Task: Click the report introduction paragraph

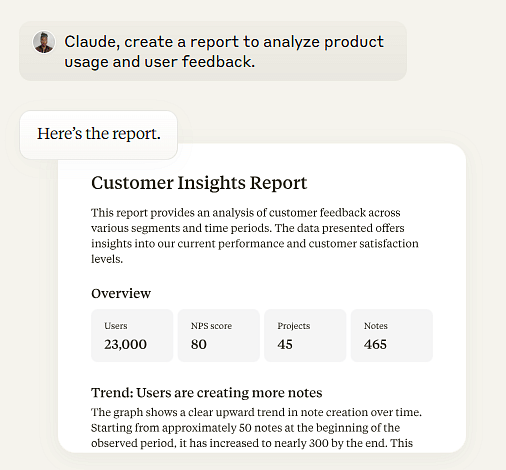Action: coord(255,236)
